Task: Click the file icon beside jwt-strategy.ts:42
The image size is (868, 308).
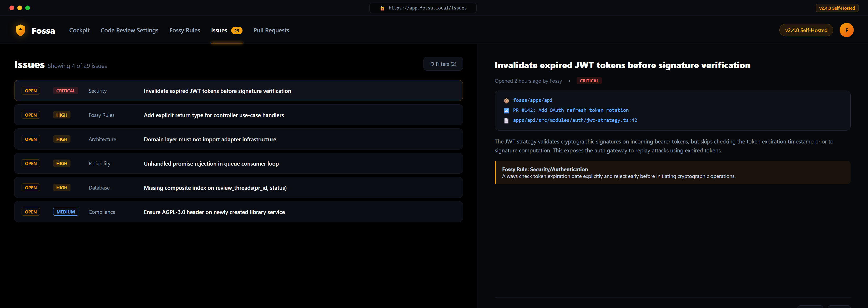Action: click(506, 121)
